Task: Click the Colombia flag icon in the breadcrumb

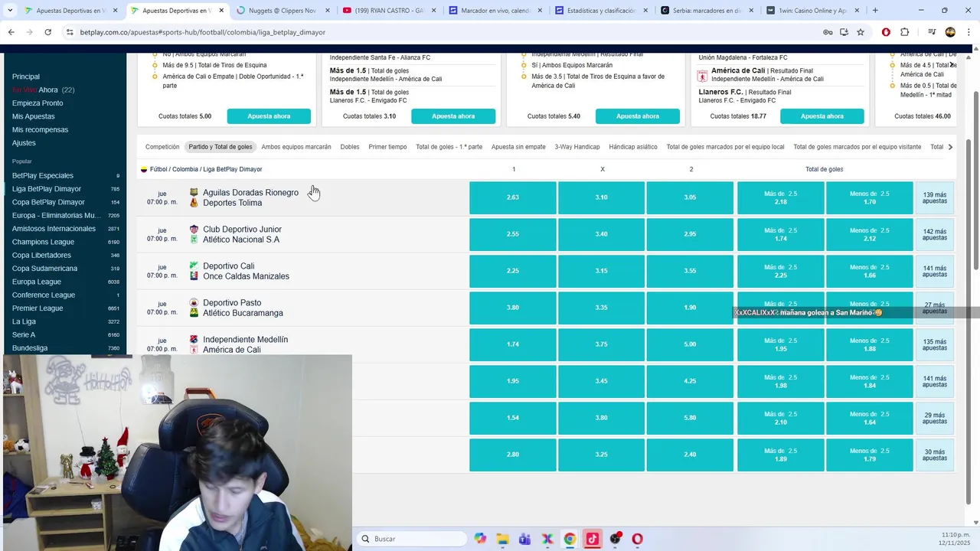Action: [143, 169]
